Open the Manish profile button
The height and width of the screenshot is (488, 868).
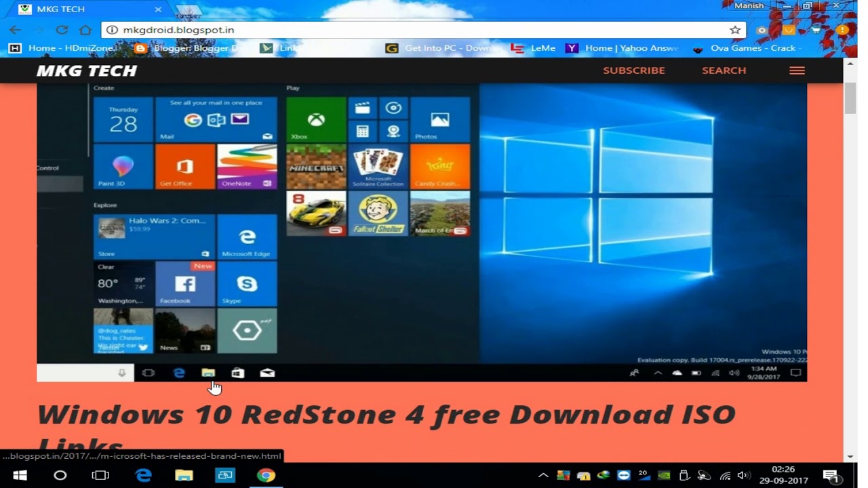[749, 5]
